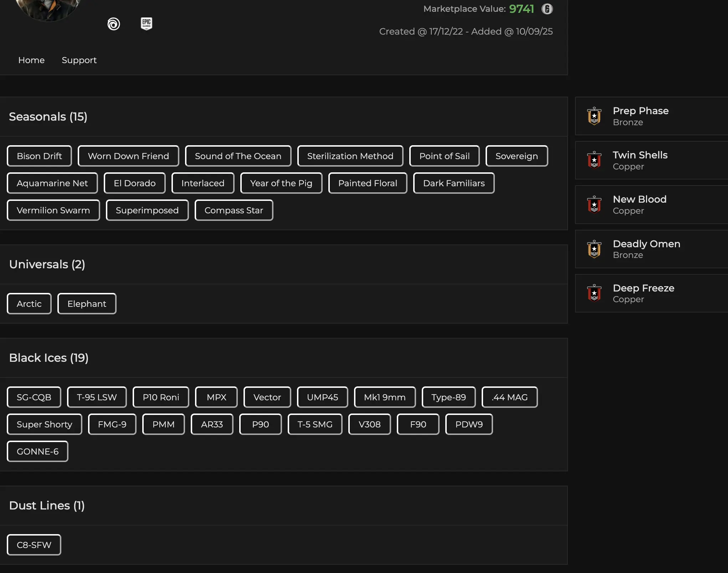Open the Home navigation link
Image resolution: width=728 pixels, height=573 pixels.
[x=31, y=60]
